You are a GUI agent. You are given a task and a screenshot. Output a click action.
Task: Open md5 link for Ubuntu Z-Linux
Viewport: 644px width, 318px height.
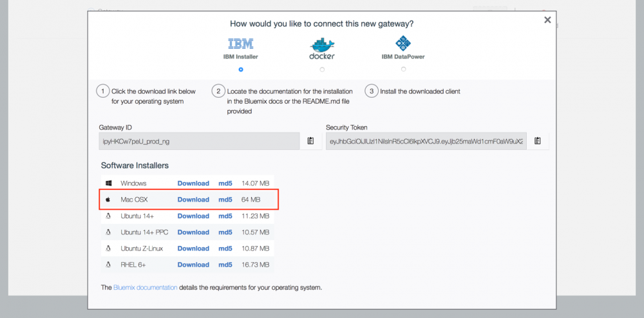point(225,248)
